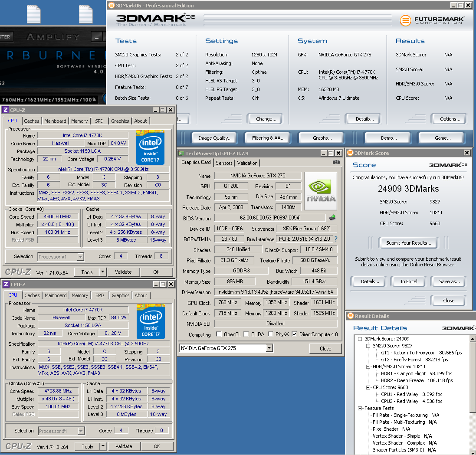Click Filtering & AA... button
The width and height of the screenshot is (476, 455).
pyautogui.click(x=268, y=138)
